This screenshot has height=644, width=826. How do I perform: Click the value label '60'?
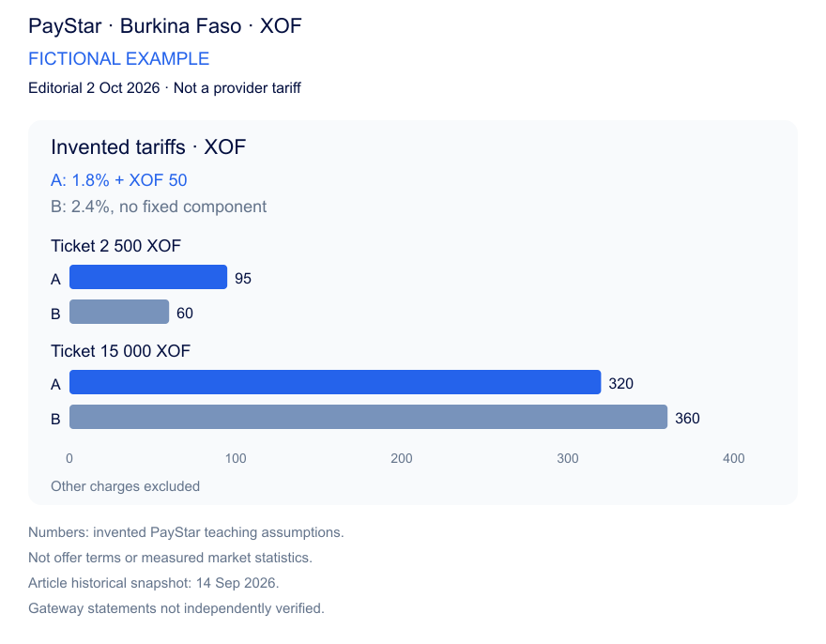click(x=185, y=313)
